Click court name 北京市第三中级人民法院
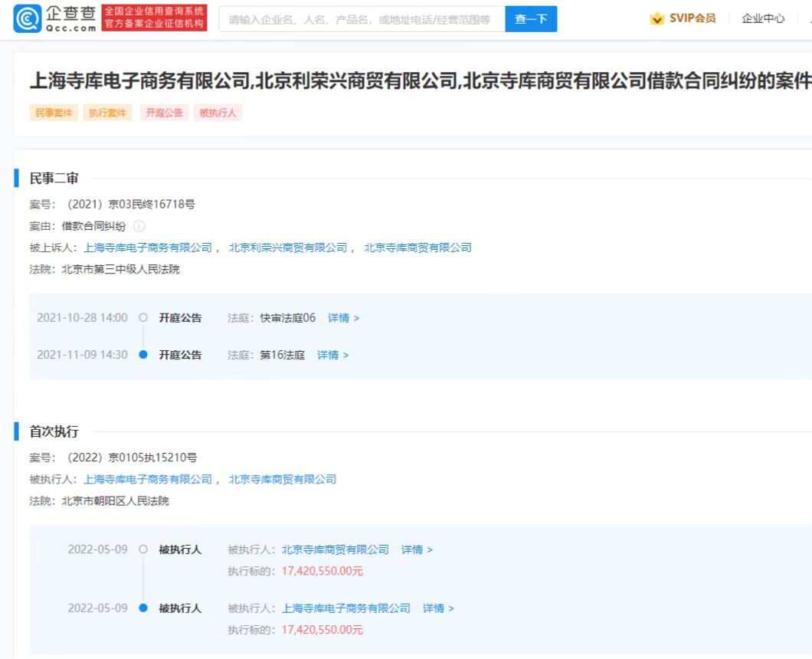 pos(121,270)
